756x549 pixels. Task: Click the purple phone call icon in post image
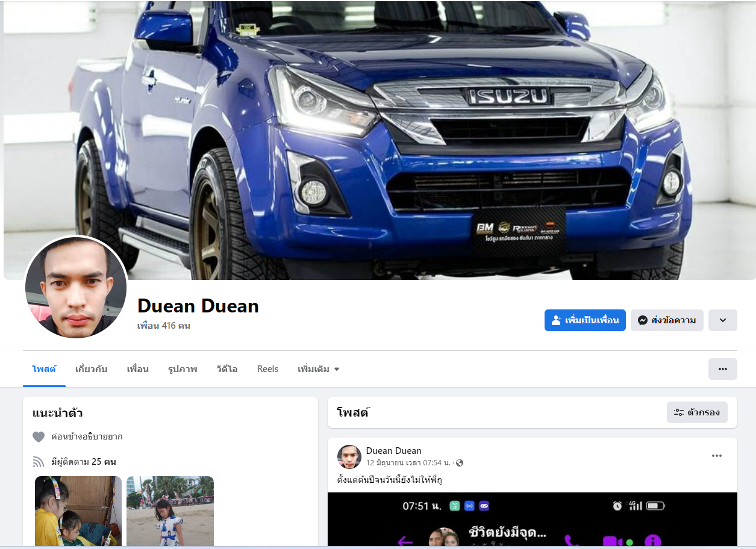pos(572,541)
